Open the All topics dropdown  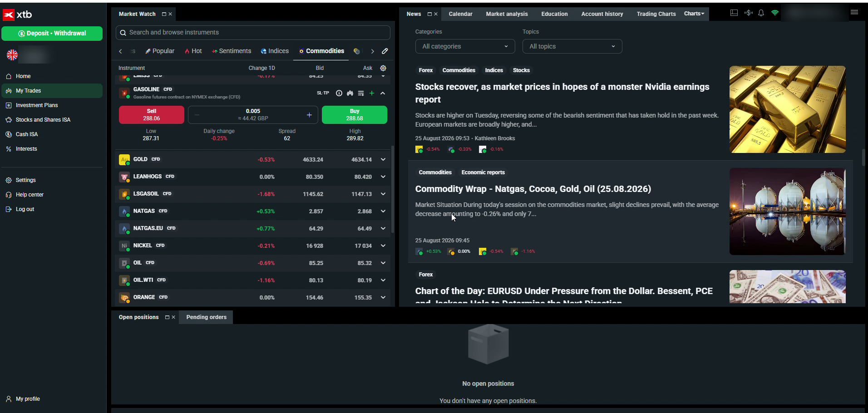(572, 46)
